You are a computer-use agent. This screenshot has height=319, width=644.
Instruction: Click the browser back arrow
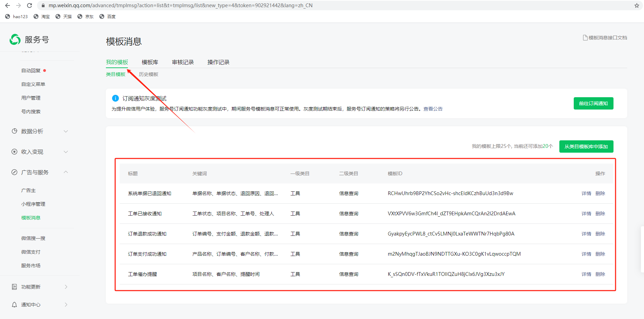[8, 5]
